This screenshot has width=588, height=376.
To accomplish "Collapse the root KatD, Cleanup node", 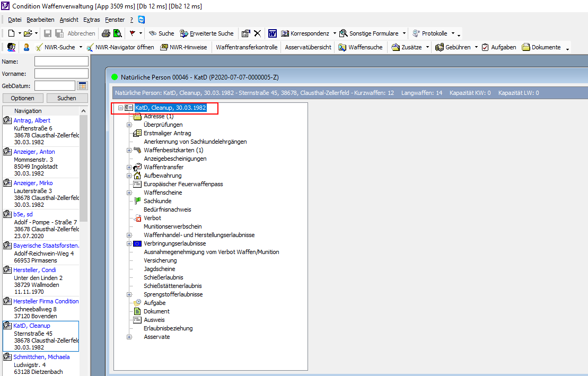I will [x=121, y=108].
